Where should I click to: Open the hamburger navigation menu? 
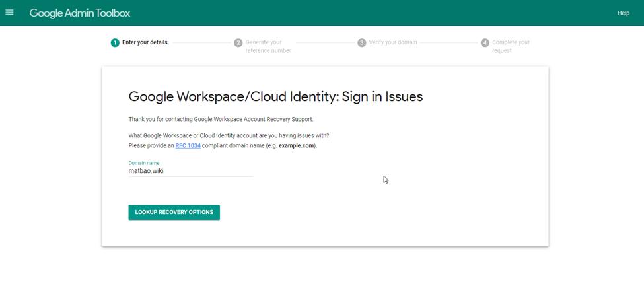(x=9, y=13)
